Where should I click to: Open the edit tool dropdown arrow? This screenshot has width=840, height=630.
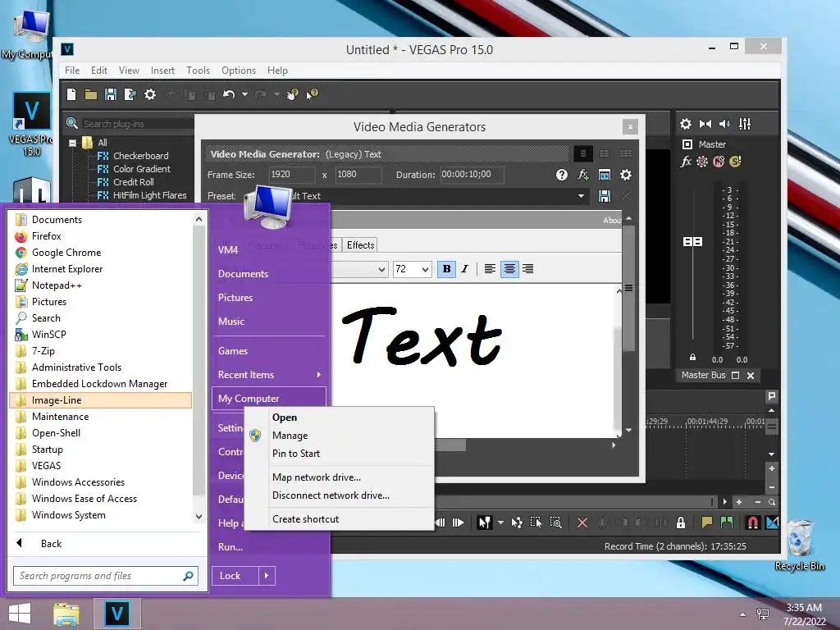[x=500, y=523]
